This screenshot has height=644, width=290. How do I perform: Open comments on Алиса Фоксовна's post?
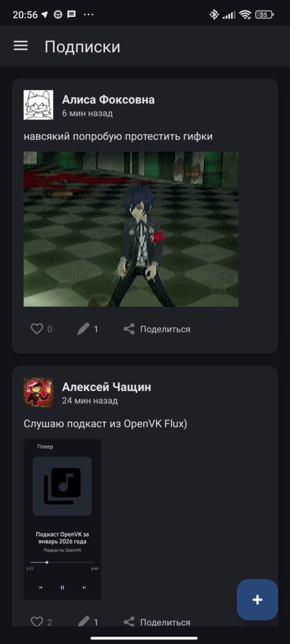tap(88, 329)
